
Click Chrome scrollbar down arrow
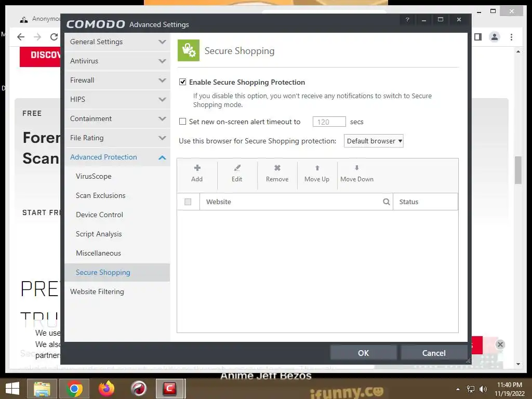click(518, 364)
